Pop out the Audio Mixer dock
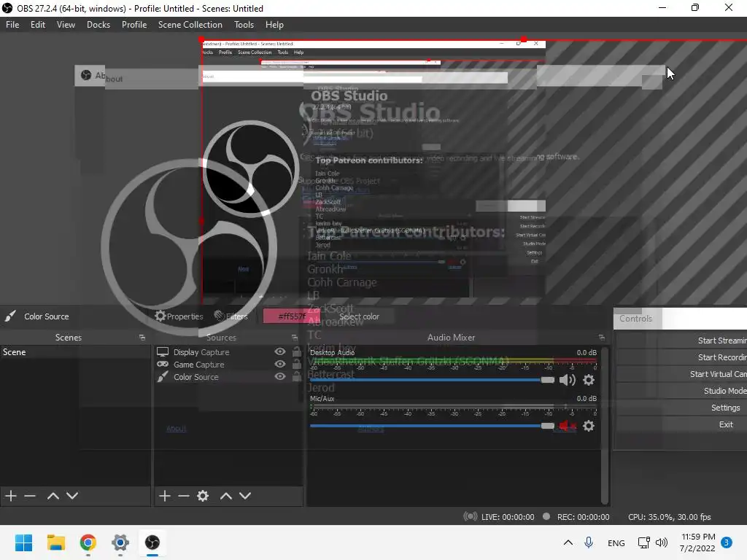This screenshot has width=747, height=560. coord(602,337)
